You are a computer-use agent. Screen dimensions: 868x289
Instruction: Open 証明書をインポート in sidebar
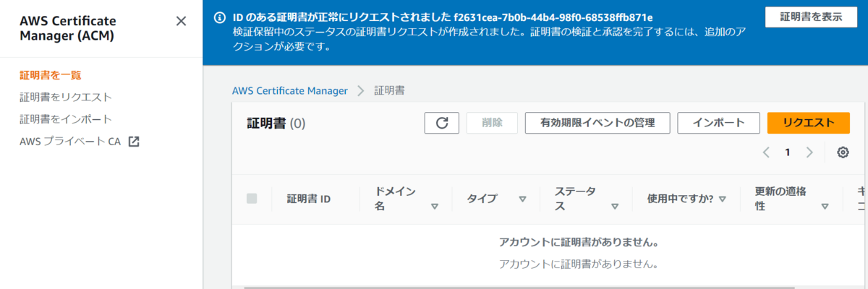(66, 119)
